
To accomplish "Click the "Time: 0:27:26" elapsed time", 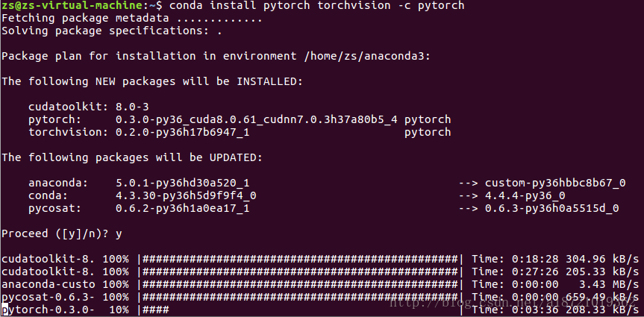I will 514,272.
